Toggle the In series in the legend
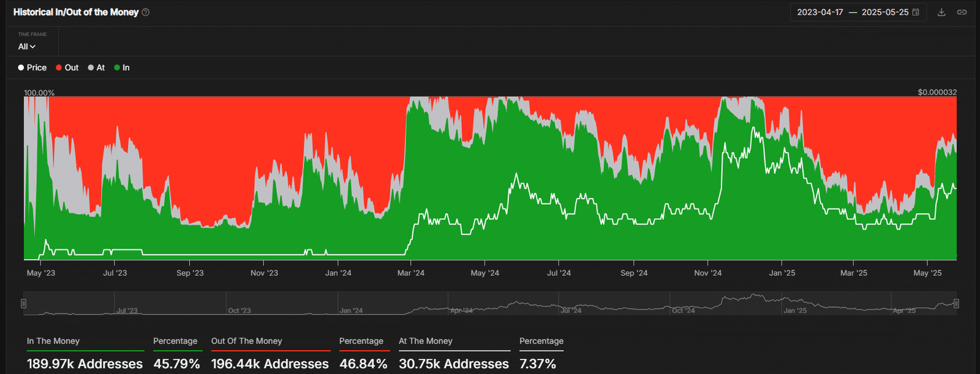 122,67
